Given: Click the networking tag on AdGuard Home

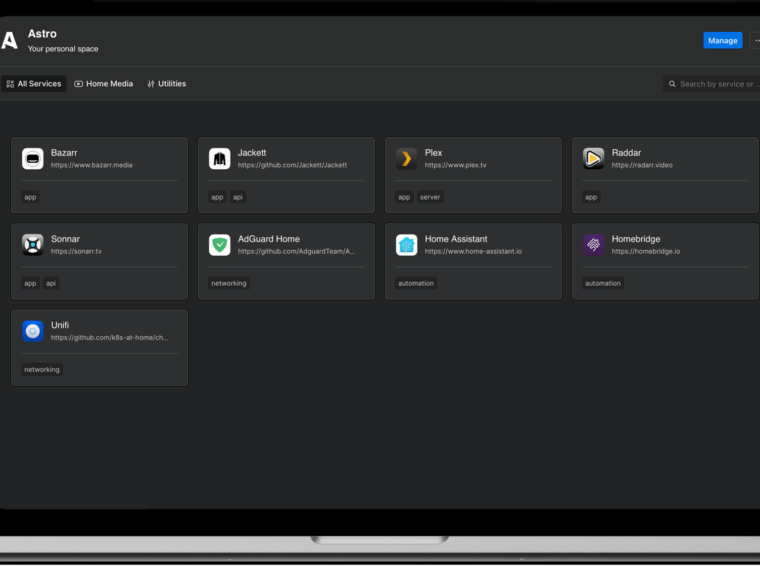Looking at the screenshot, I should pos(228,284).
